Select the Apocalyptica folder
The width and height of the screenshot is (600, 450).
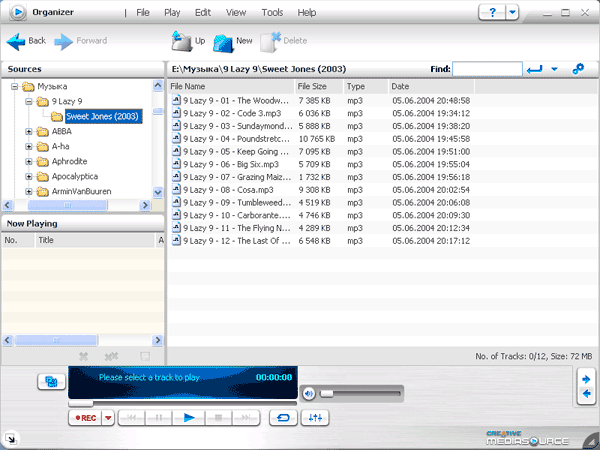75,176
